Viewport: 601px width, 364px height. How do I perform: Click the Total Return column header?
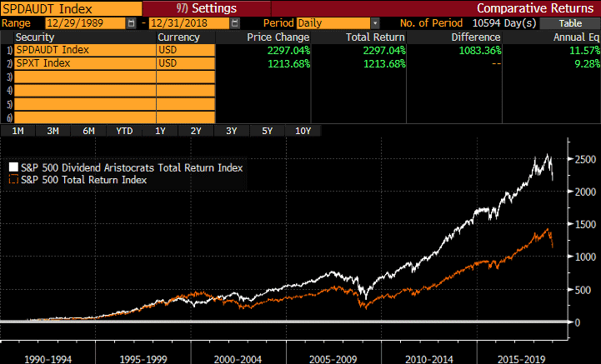tap(375, 37)
